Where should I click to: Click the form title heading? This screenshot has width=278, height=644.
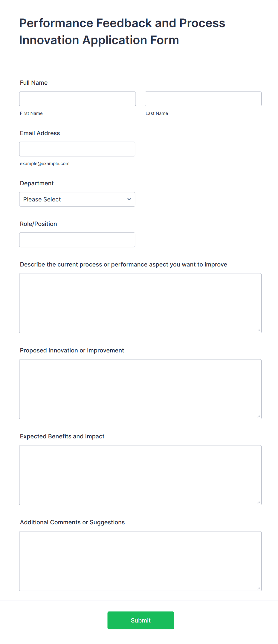pos(122,32)
